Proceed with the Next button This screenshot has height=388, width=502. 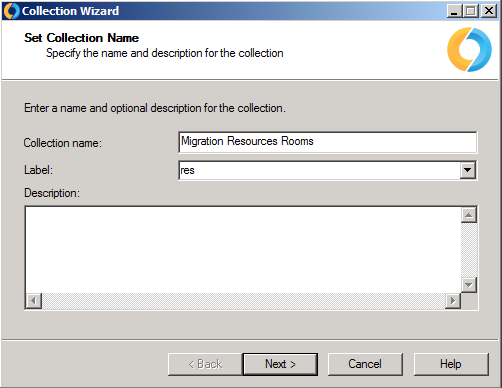[280, 364]
